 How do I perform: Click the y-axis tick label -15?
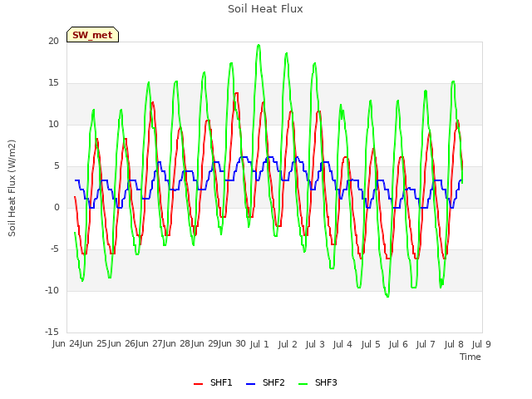(x=52, y=332)
